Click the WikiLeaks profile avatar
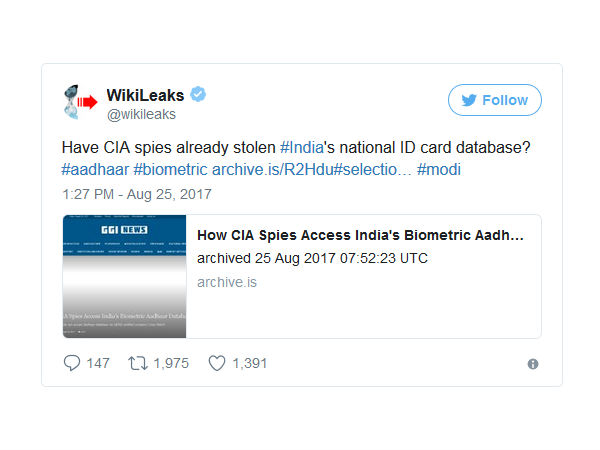The image size is (600, 450). pyautogui.click(x=80, y=102)
